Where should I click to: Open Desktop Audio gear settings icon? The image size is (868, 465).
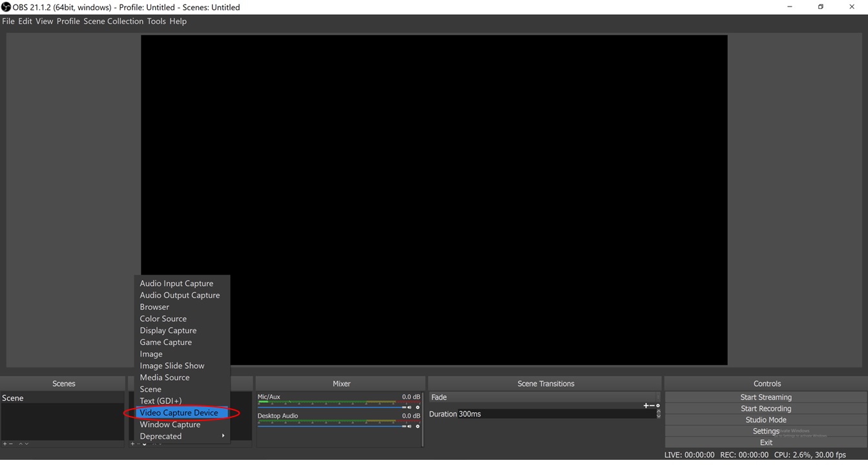(418, 426)
